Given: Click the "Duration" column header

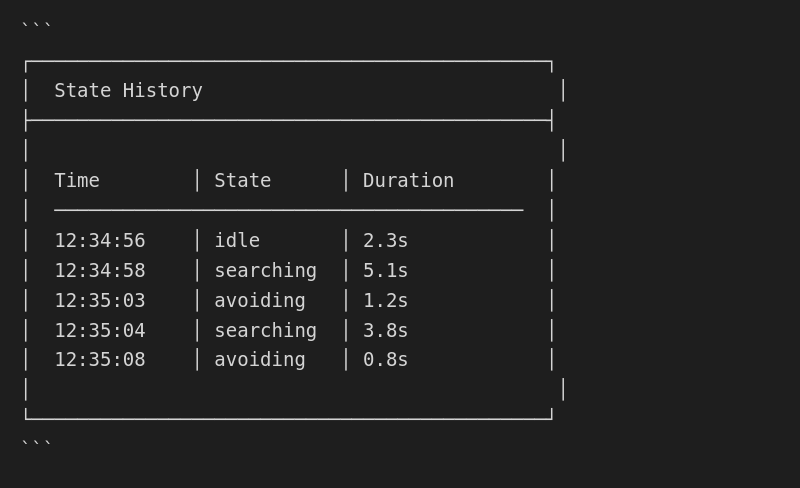Looking at the screenshot, I should tap(408, 181).
